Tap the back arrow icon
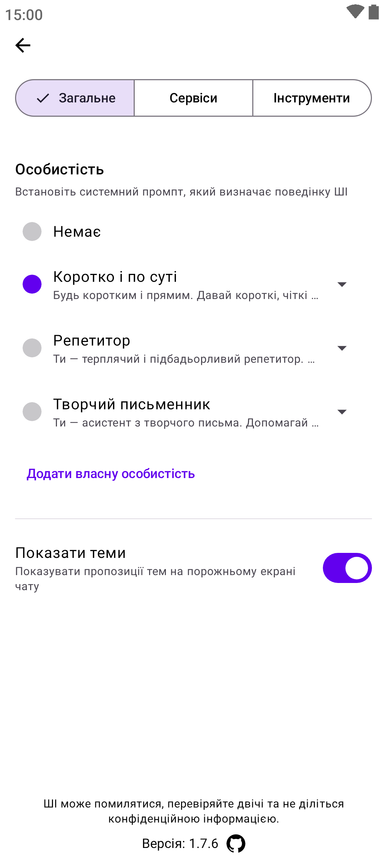The width and height of the screenshot is (387, 868). pyautogui.click(x=23, y=45)
